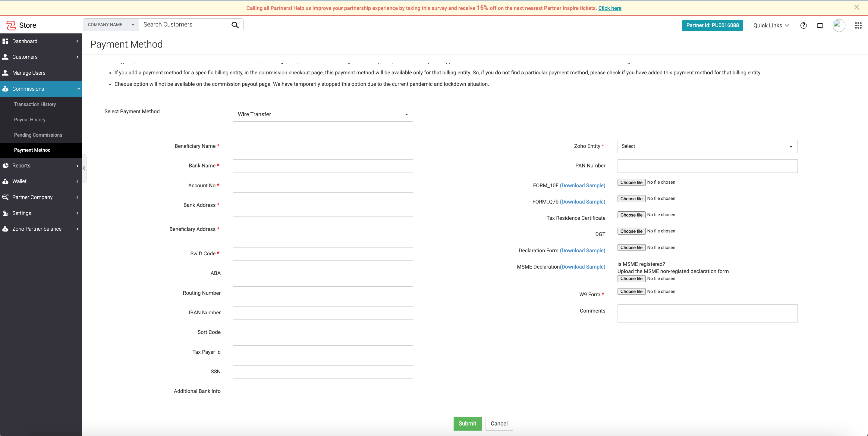The image size is (868, 436).
Task: Collapse the Commissions menu chevron
Action: [x=78, y=89]
